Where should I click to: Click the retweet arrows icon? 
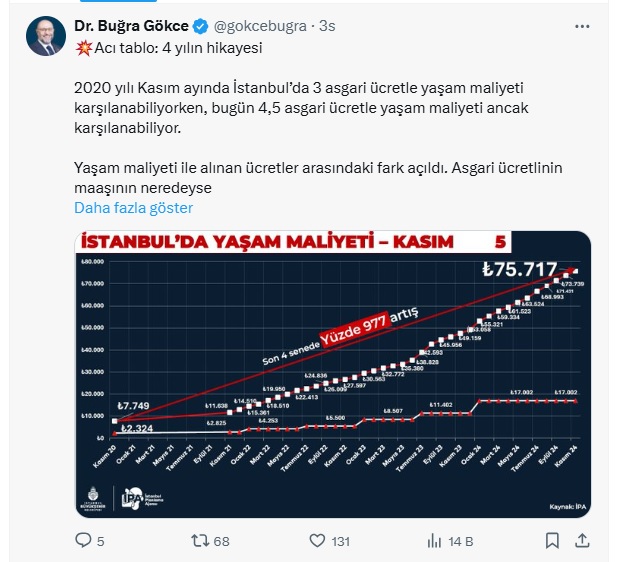[x=199, y=540]
